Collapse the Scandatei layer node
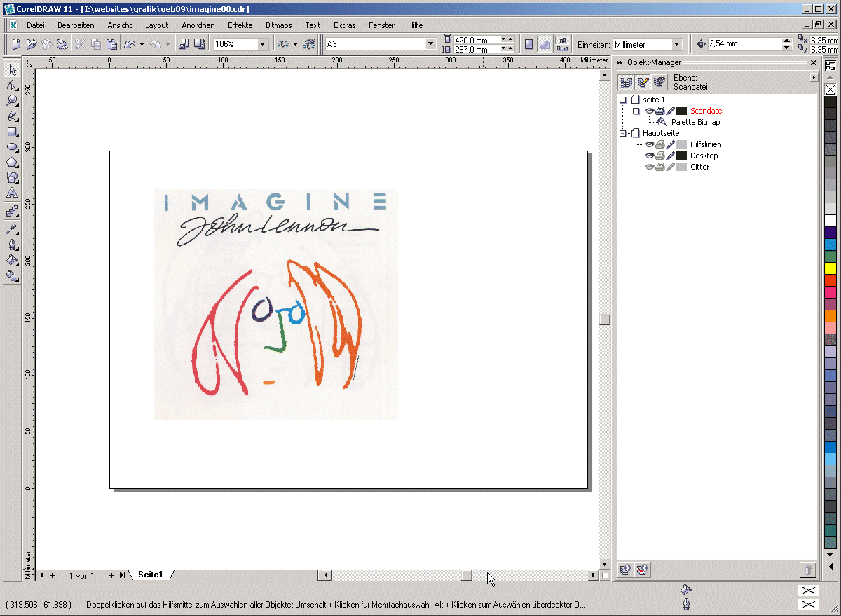 (x=636, y=111)
